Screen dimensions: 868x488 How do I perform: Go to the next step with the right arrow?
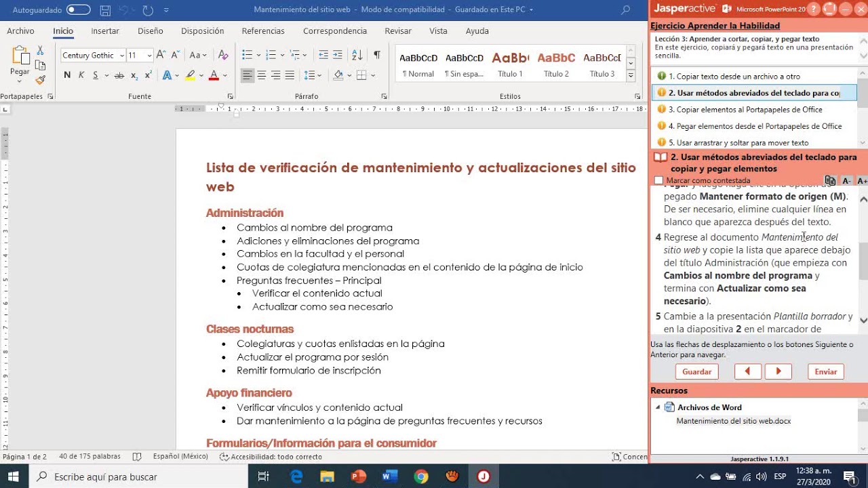coord(778,371)
